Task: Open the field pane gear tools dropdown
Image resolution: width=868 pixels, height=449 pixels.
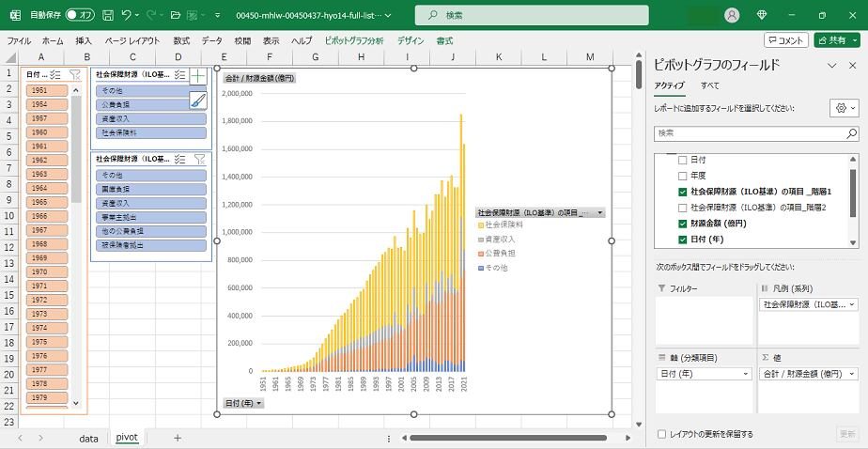Action: (845, 108)
